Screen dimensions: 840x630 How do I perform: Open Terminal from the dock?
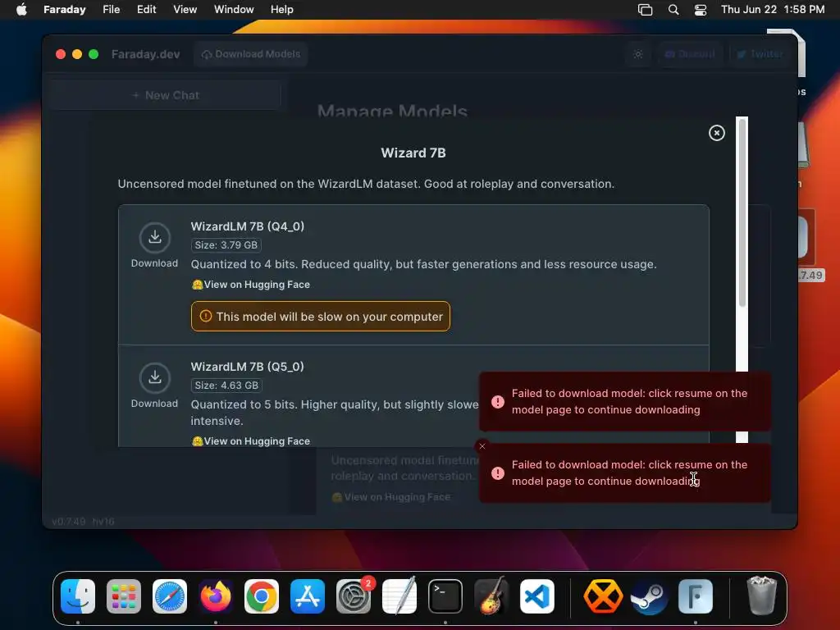pyautogui.click(x=445, y=596)
